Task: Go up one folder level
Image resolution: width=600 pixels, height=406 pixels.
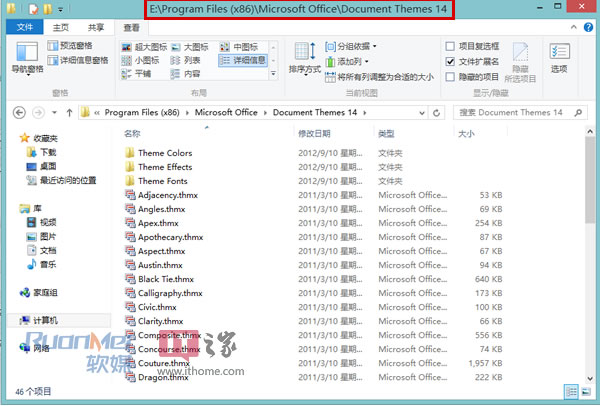Action: coord(69,113)
